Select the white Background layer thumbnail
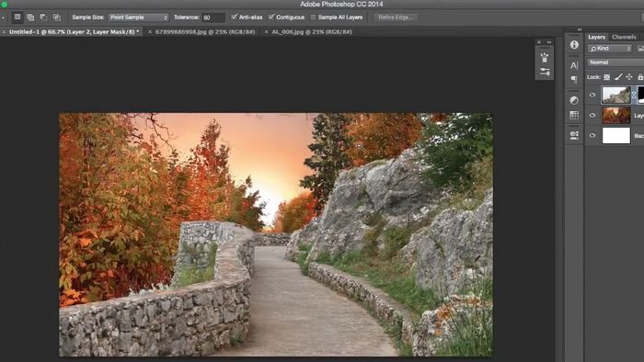 click(x=616, y=135)
